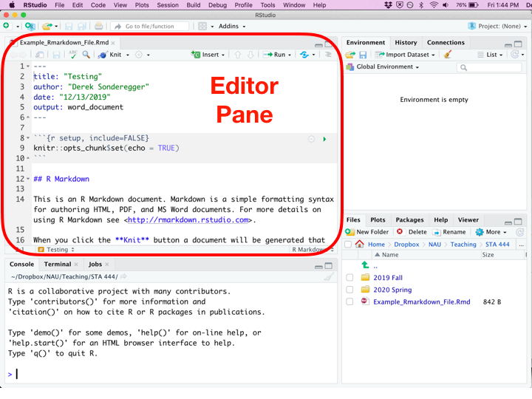Expand the Global Environment dropdown

(x=383, y=67)
